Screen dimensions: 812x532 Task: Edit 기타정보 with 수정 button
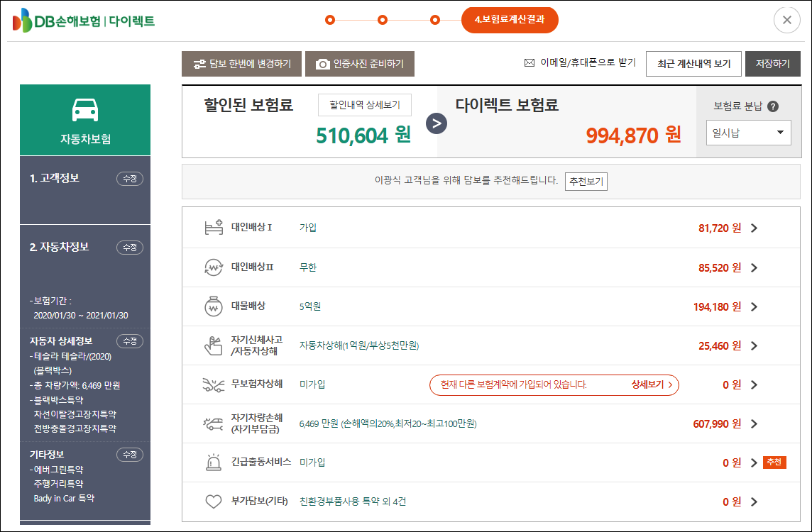point(129,455)
